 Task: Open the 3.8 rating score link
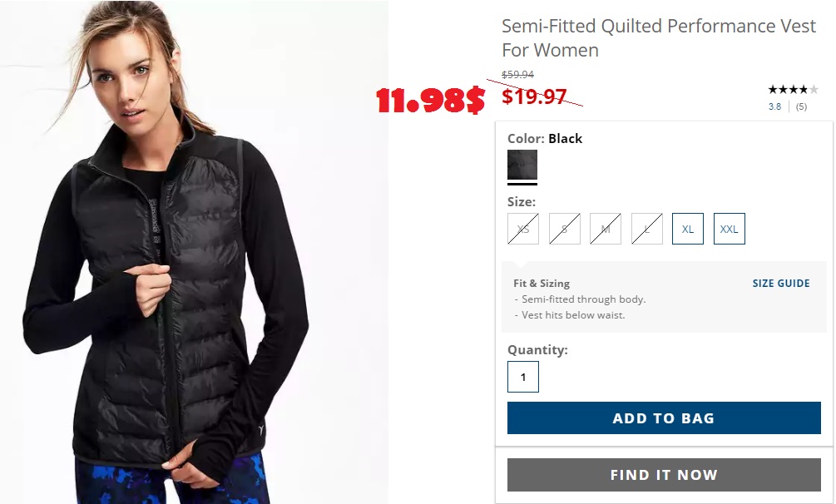click(774, 106)
